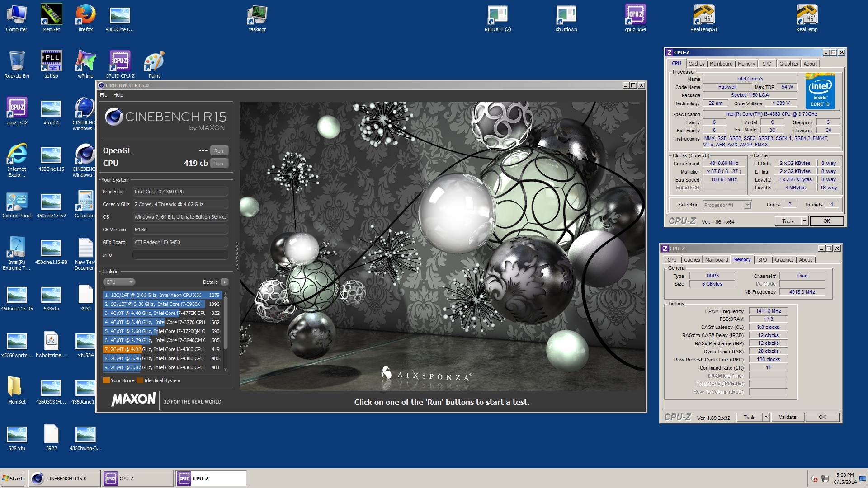Launch Paint from the desktop
Image resolution: width=868 pixels, height=488 pixels.
click(154, 65)
